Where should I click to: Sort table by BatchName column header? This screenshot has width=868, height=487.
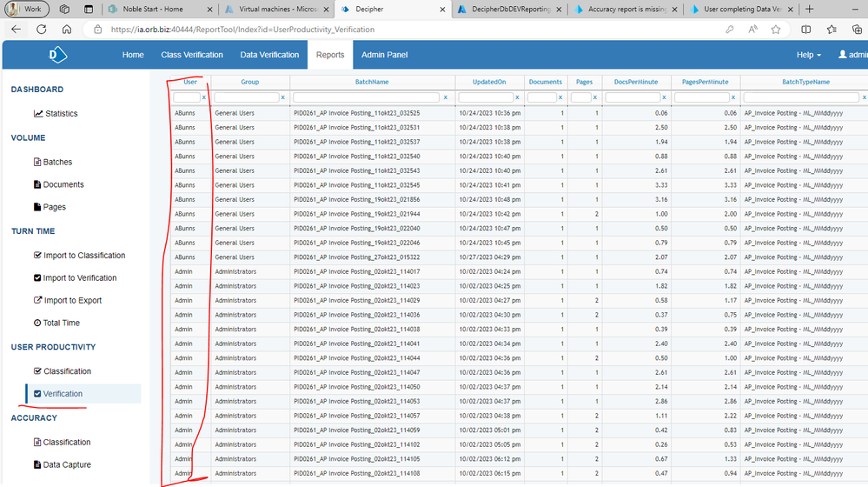click(372, 82)
